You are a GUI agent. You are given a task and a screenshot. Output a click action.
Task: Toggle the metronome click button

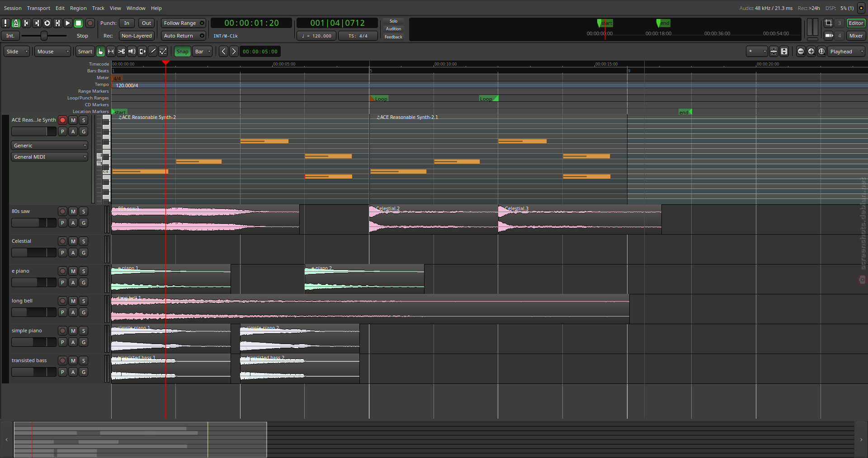(x=16, y=23)
